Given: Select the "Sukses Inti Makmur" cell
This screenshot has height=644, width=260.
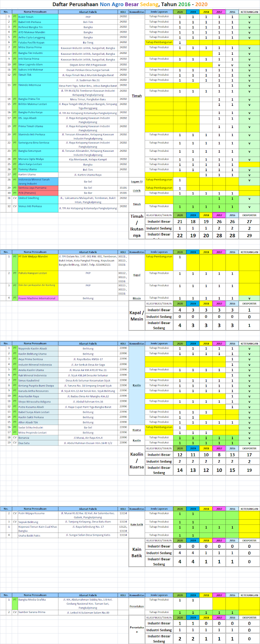Looking at the screenshot, I should point(38,70).
